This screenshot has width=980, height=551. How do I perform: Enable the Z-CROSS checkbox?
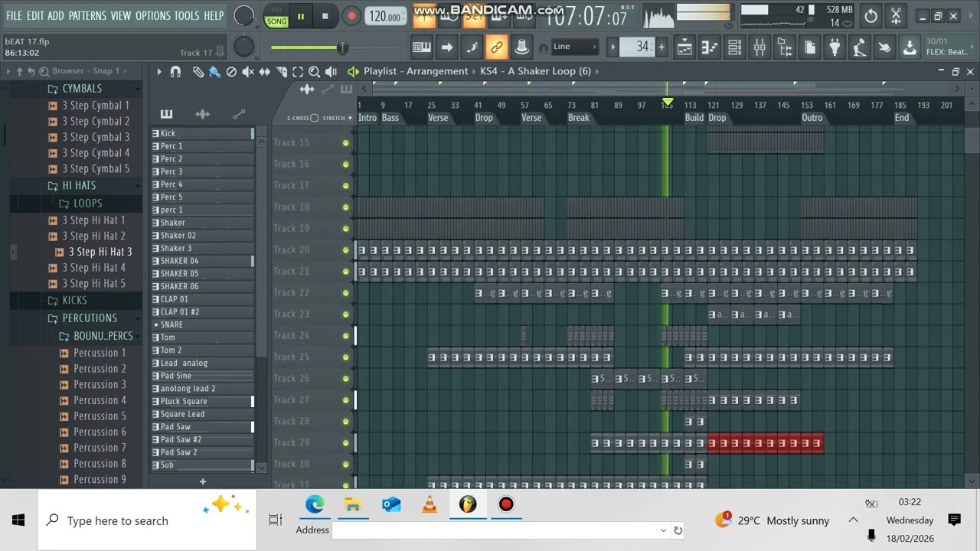(x=315, y=118)
